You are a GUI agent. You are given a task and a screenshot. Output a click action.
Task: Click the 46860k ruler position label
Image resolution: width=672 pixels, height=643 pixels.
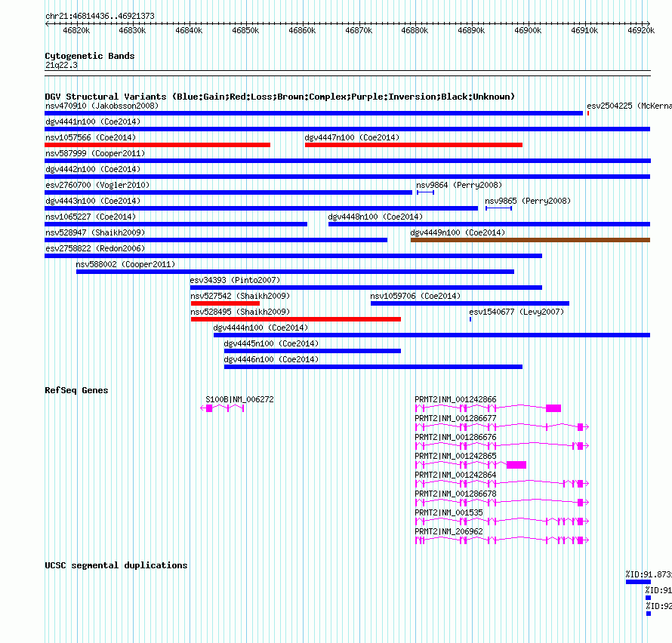point(302,30)
